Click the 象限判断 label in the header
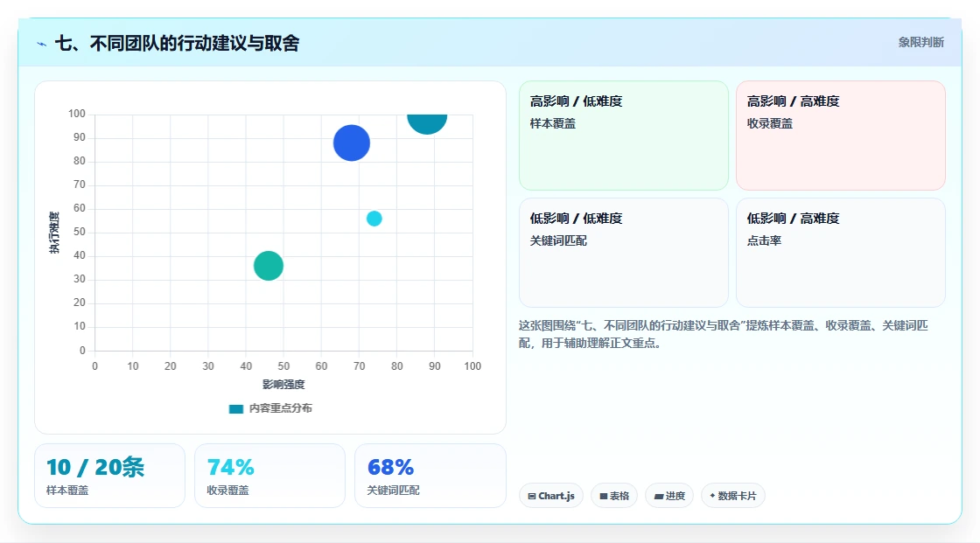 pyautogui.click(x=920, y=43)
